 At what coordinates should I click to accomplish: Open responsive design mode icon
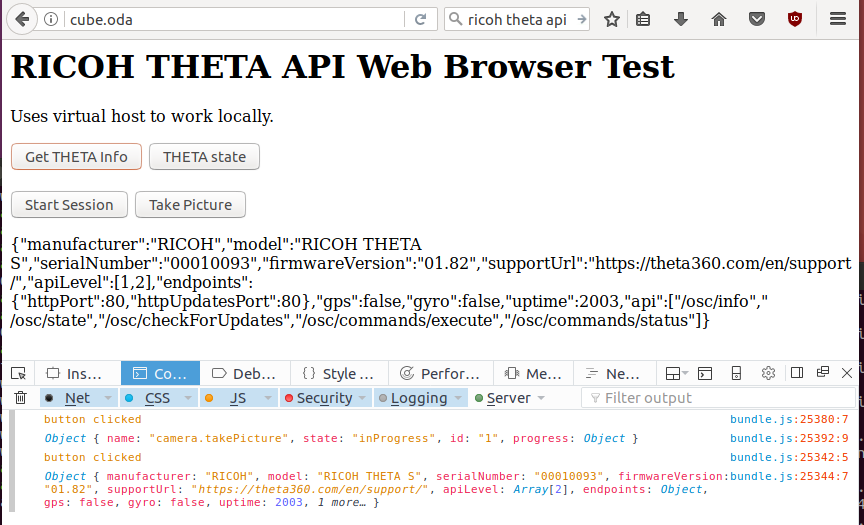pos(736,374)
